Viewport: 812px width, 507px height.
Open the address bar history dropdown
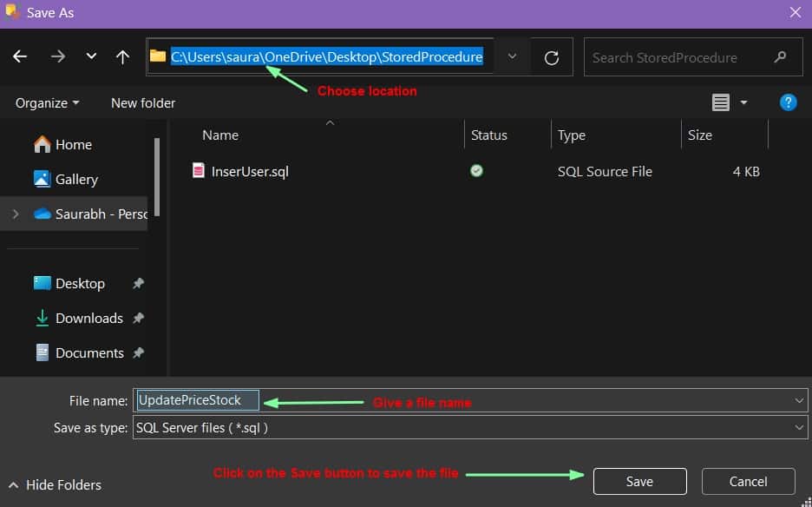click(511, 56)
